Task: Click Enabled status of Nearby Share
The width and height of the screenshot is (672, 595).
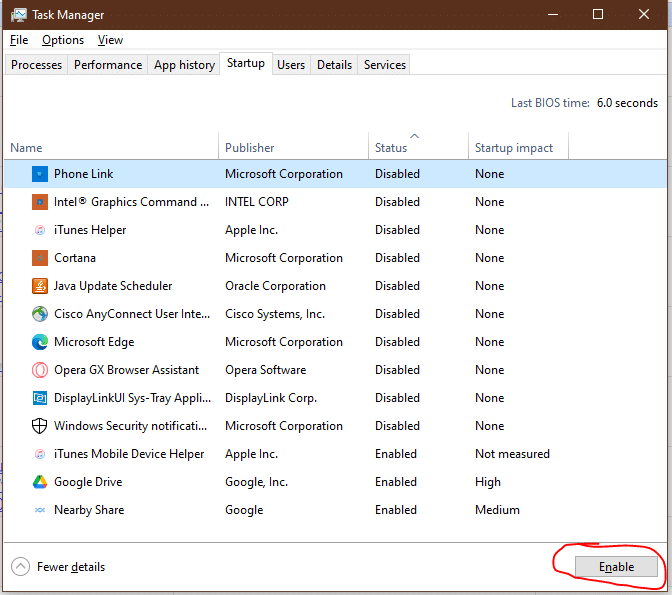Action: click(396, 510)
